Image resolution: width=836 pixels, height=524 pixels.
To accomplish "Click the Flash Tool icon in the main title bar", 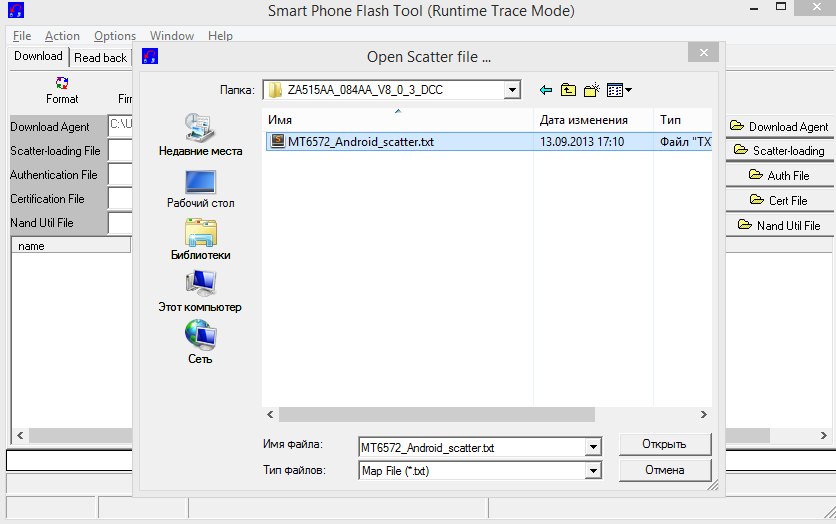I will tap(16, 10).
